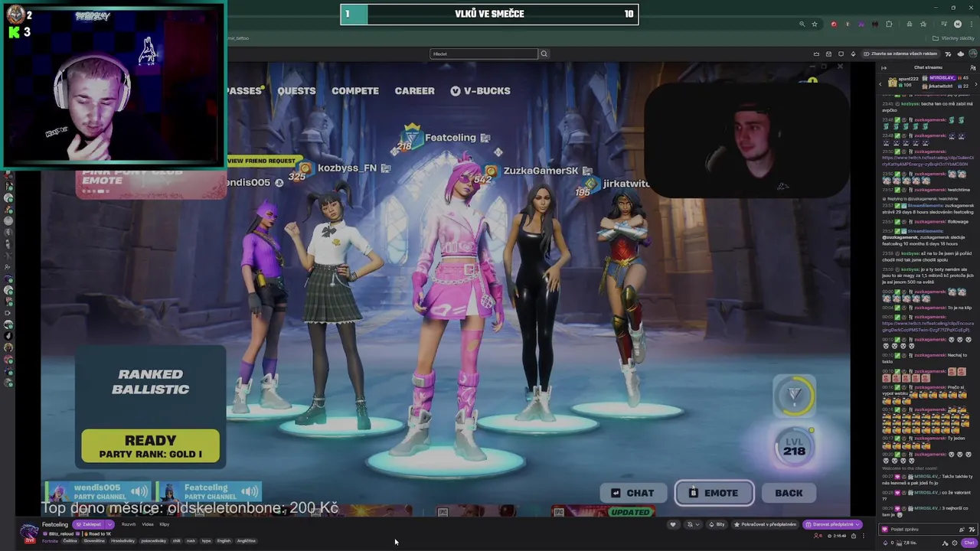Open the chat community users list icon
The height and width of the screenshot is (551, 980).
(x=972, y=68)
